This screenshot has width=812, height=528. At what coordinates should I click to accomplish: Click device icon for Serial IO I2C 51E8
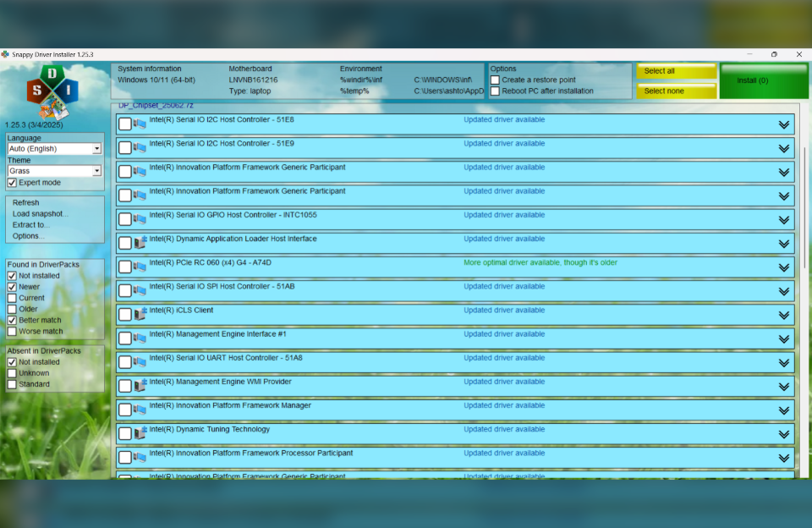pyautogui.click(x=140, y=124)
